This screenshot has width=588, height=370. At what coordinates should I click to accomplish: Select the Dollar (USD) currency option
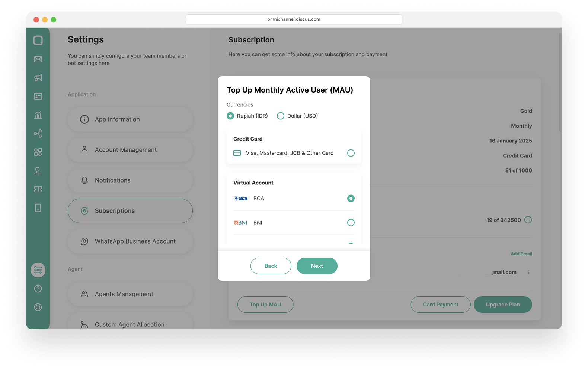297,116
